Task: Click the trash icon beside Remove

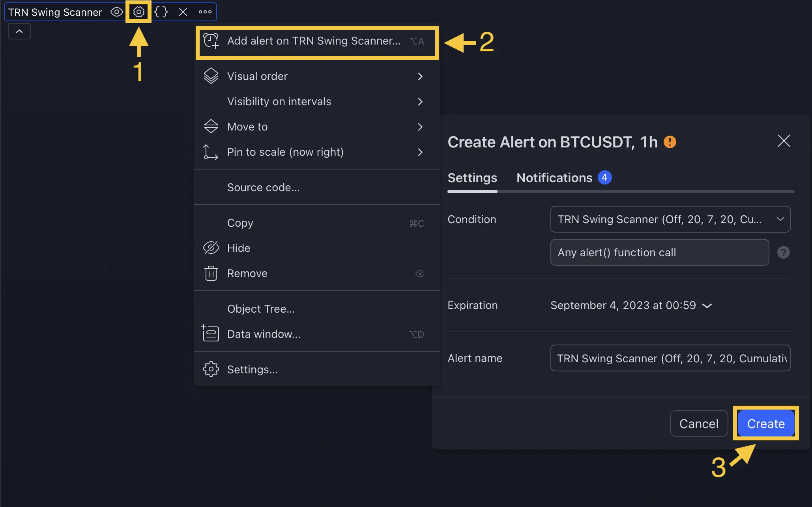Action: coord(211,273)
